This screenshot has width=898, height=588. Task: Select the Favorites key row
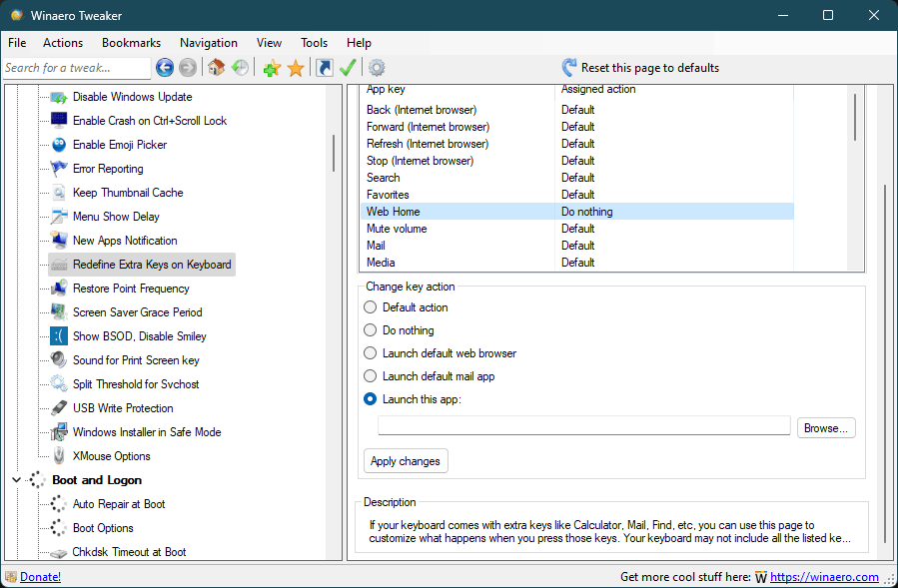(x=577, y=195)
